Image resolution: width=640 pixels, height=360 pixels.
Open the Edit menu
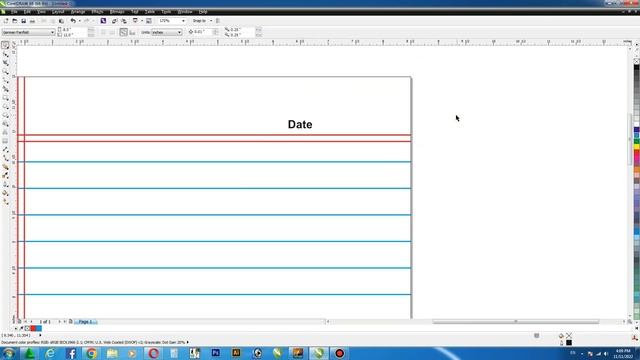(x=27, y=12)
